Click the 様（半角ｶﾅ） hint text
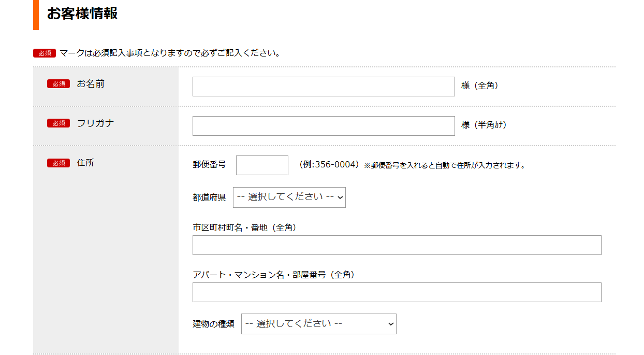Image resolution: width=644 pixels, height=355 pixels. point(484,125)
